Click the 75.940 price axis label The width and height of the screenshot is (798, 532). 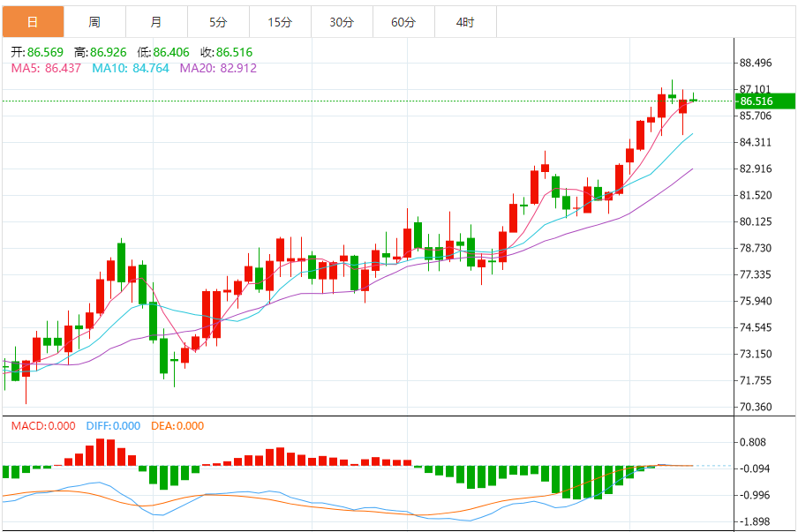[x=756, y=301]
